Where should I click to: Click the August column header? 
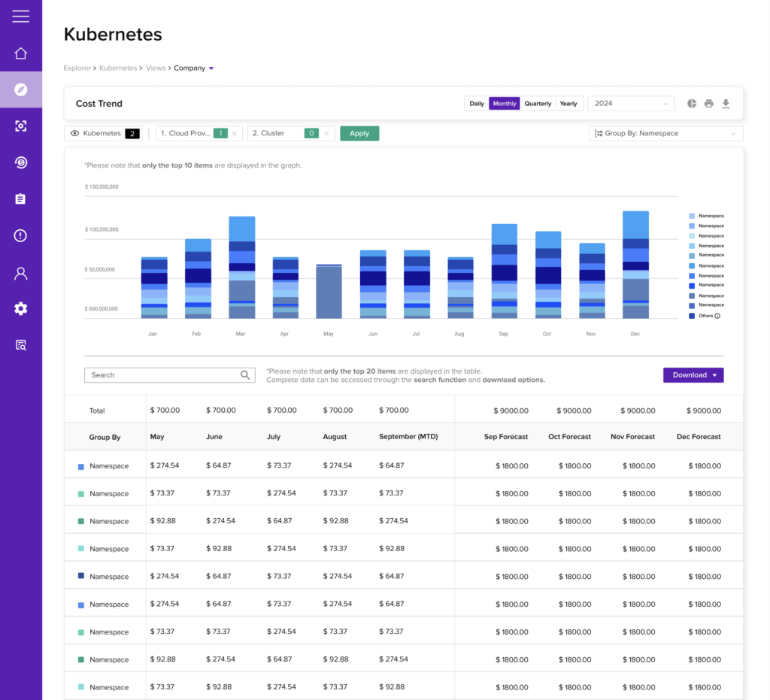[335, 436]
